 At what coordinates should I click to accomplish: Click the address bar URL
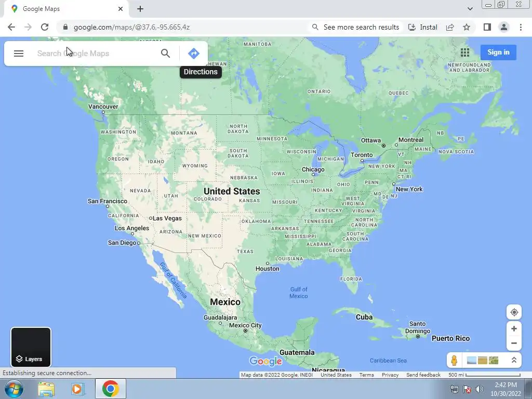tap(131, 27)
